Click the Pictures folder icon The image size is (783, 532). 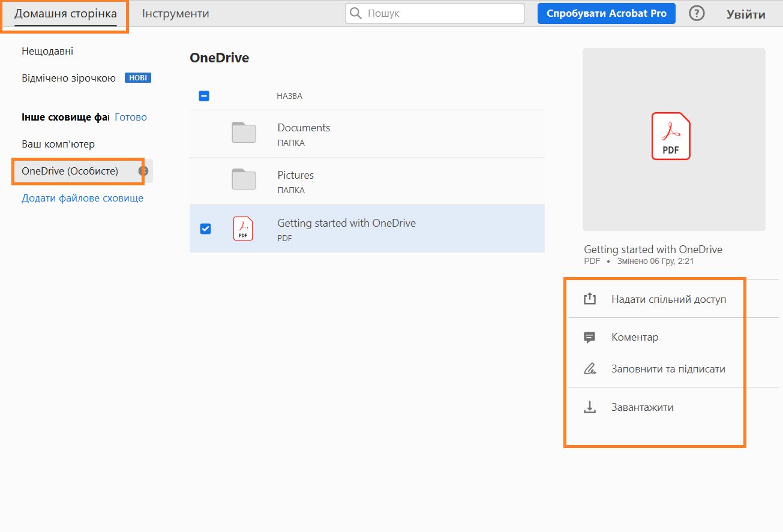243,179
